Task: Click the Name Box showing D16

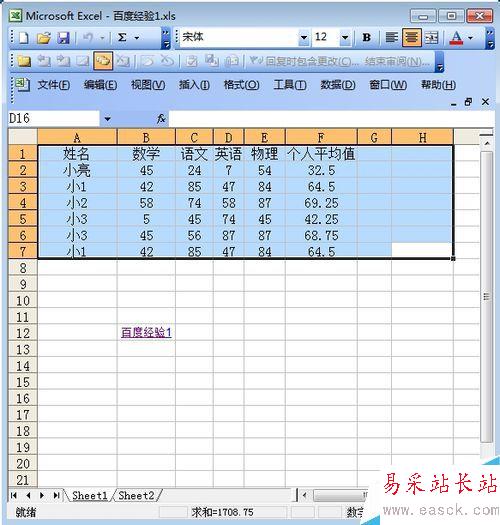Action: coord(54,119)
